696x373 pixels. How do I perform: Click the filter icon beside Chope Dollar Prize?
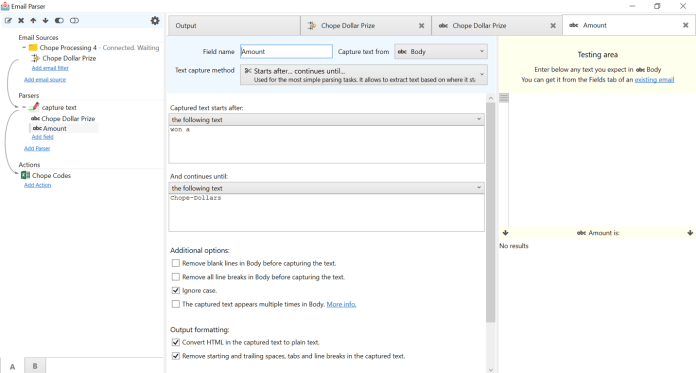click(x=35, y=58)
